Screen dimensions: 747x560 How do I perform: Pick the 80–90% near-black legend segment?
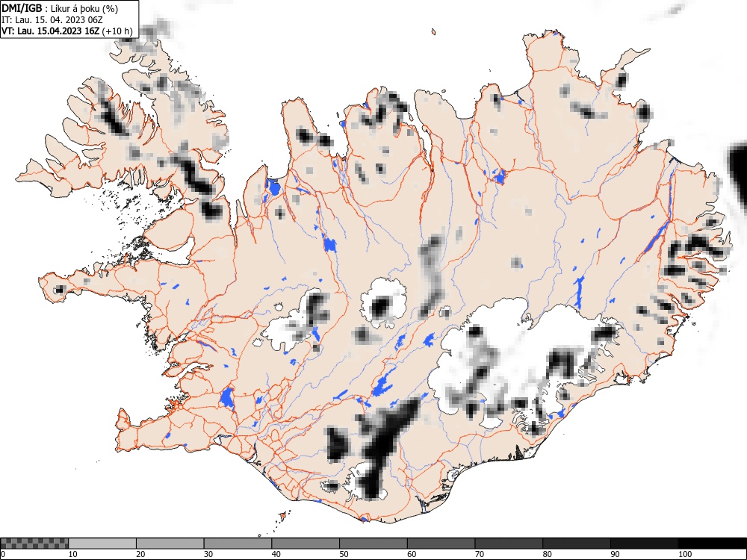(x=577, y=544)
